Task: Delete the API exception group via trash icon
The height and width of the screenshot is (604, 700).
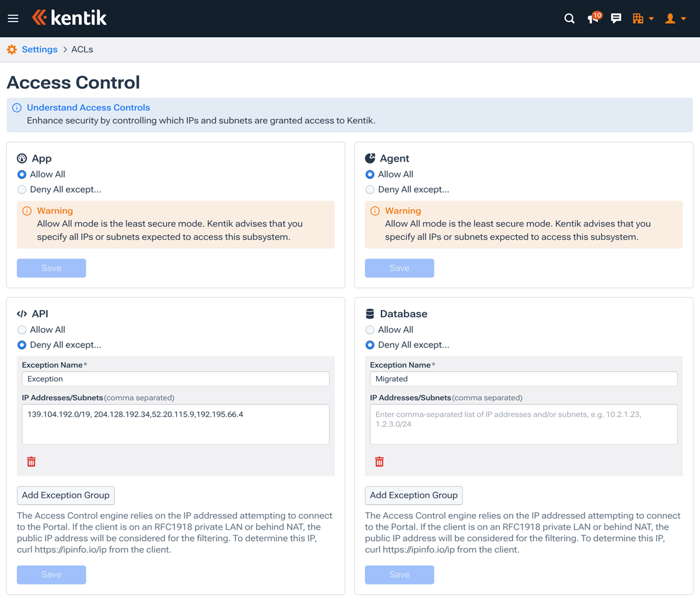Action: click(x=31, y=461)
